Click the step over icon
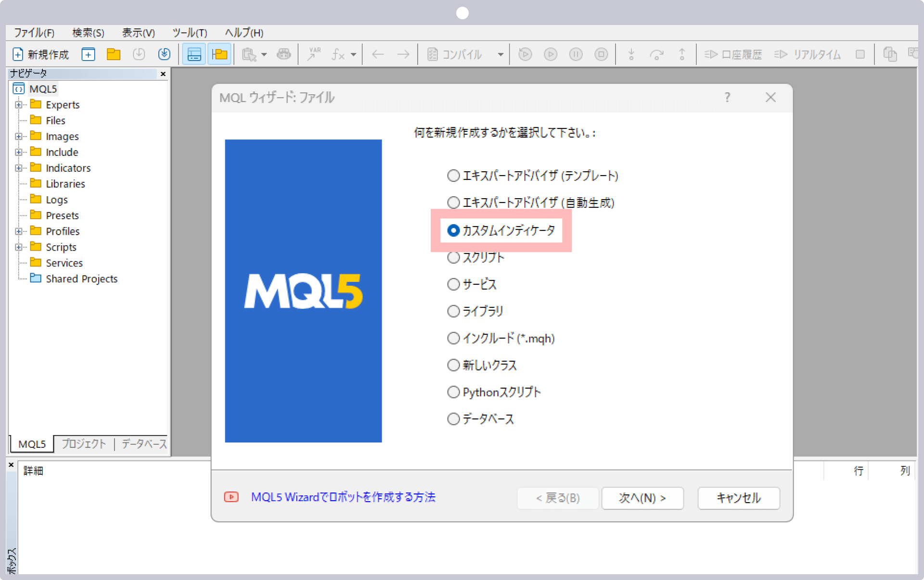 (656, 54)
